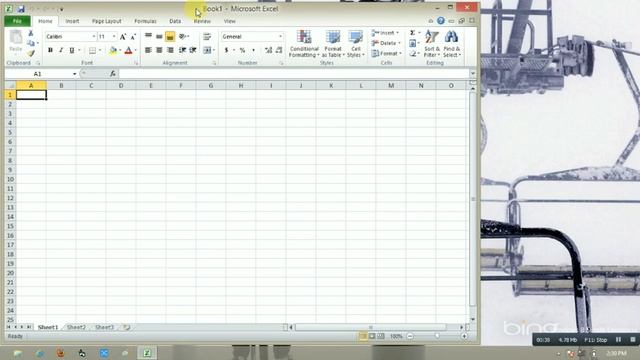Switch to Normal view in status bar
This screenshot has width=640, height=360.
[363, 336]
